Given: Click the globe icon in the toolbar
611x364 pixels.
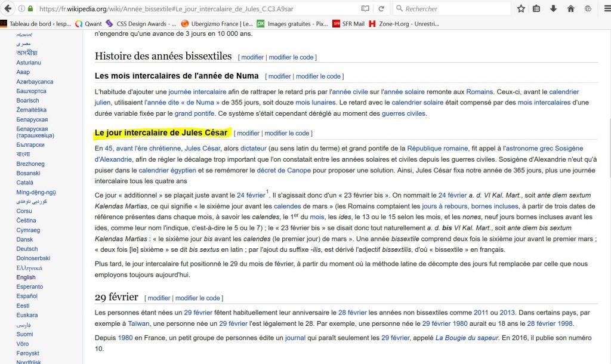Looking at the screenshot, I should 588,9.
